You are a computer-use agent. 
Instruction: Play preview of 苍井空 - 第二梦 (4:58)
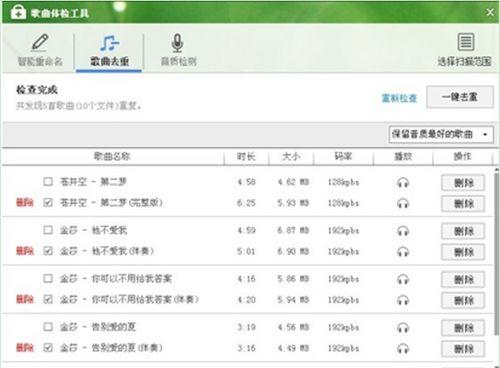(403, 183)
